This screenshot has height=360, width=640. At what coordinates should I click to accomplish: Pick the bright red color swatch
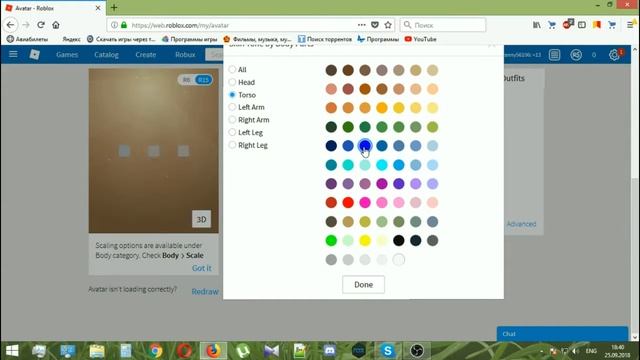click(348, 202)
